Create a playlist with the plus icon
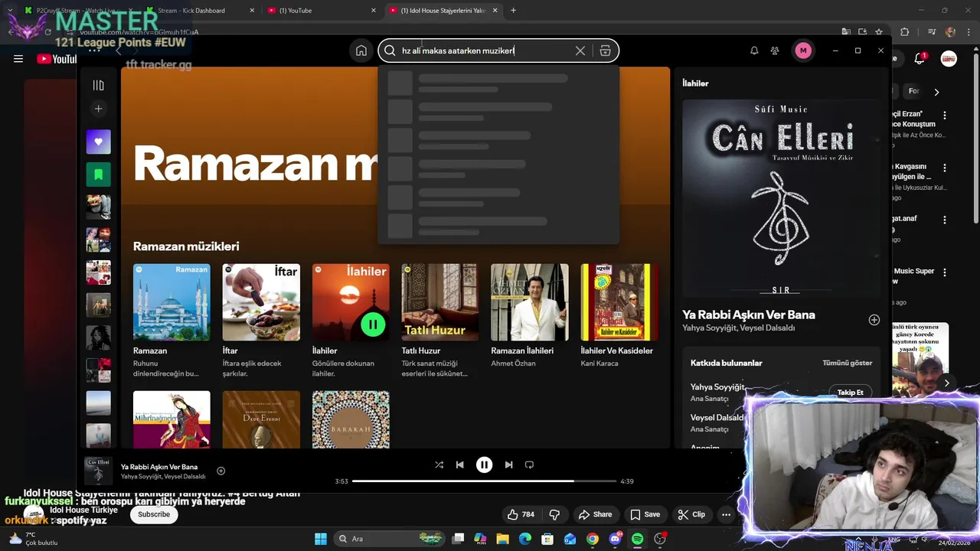This screenshot has width=980, height=551. tap(98, 109)
